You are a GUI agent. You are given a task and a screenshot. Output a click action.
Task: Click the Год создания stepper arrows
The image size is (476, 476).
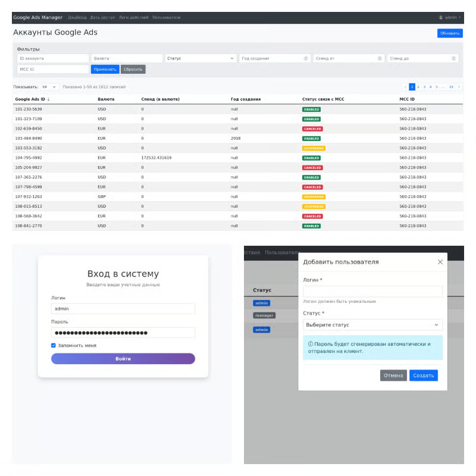click(x=306, y=58)
